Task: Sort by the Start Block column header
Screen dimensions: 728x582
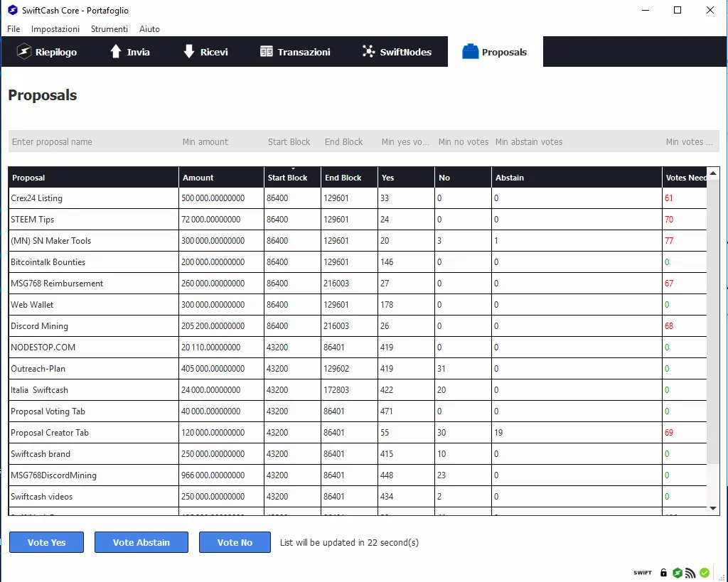Action: click(292, 177)
